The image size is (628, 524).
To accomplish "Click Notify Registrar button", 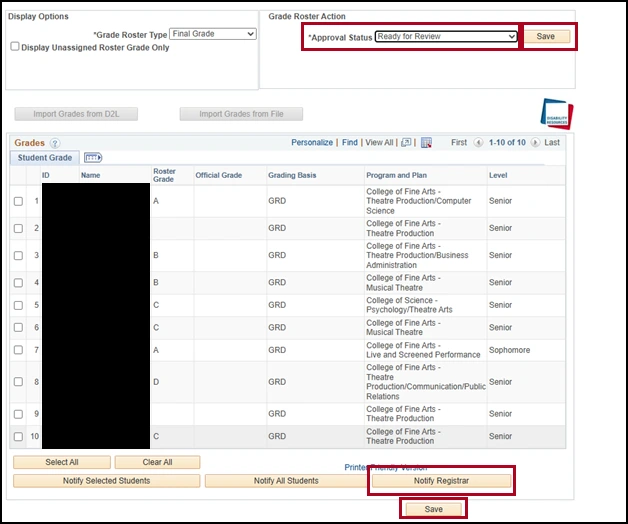I will pyautogui.click(x=441, y=481).
